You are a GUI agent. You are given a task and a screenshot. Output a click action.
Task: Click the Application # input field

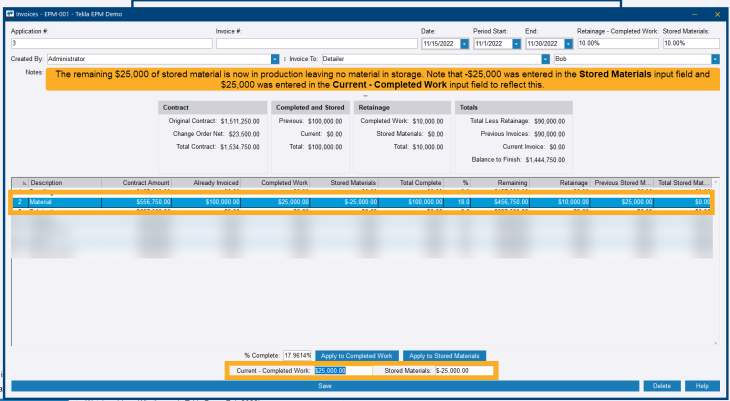click(111, 43)
